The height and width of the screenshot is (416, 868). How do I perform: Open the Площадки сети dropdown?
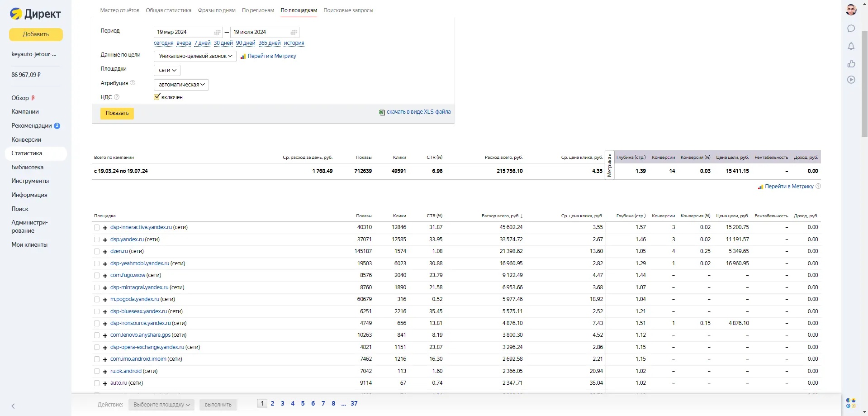tap(167, 70)
